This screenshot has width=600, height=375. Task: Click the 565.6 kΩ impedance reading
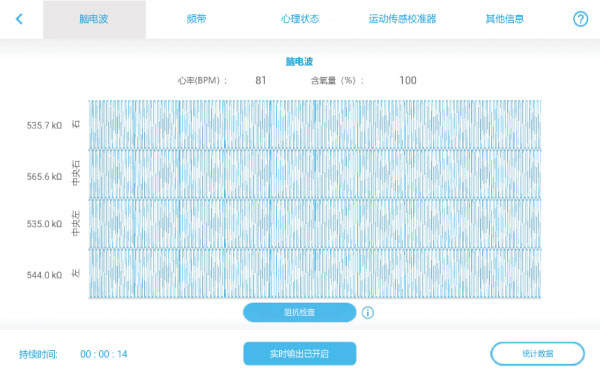tap(44, 176)
